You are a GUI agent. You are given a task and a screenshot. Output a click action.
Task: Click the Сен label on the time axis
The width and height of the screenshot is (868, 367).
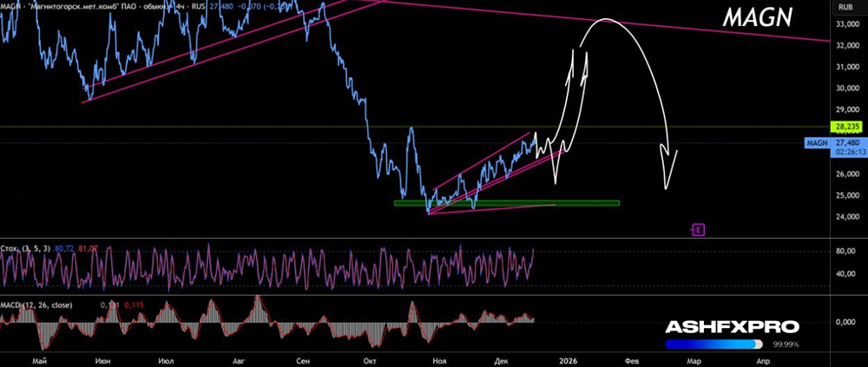302,361
